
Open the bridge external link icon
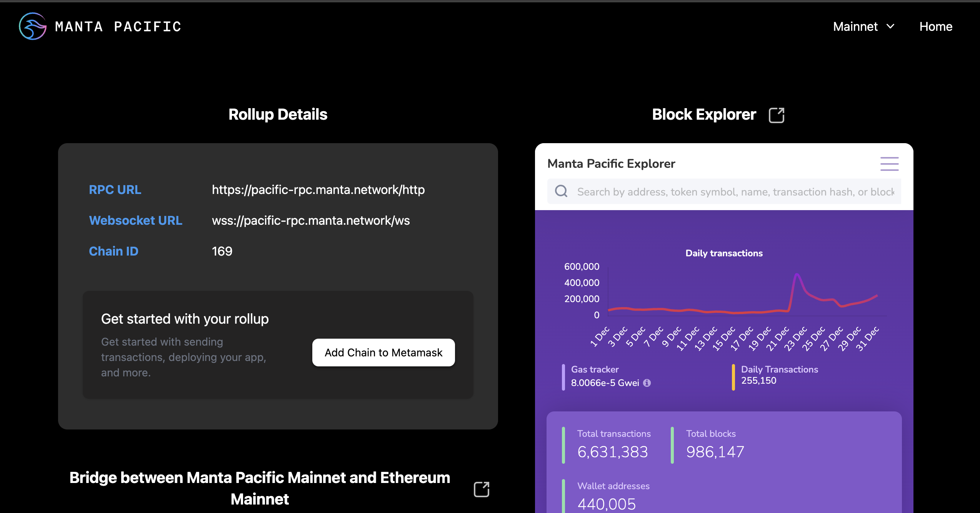click(x=482, y=489)
